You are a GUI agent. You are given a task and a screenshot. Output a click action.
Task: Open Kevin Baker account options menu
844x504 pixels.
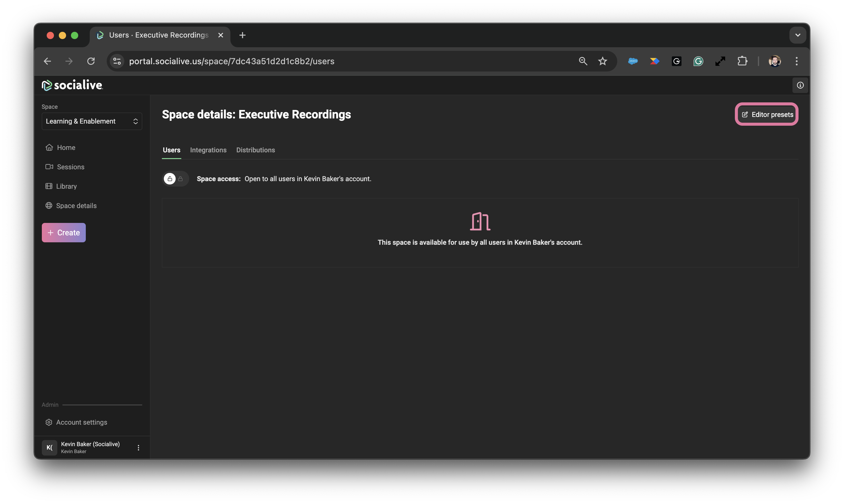(x=138, y=448)
